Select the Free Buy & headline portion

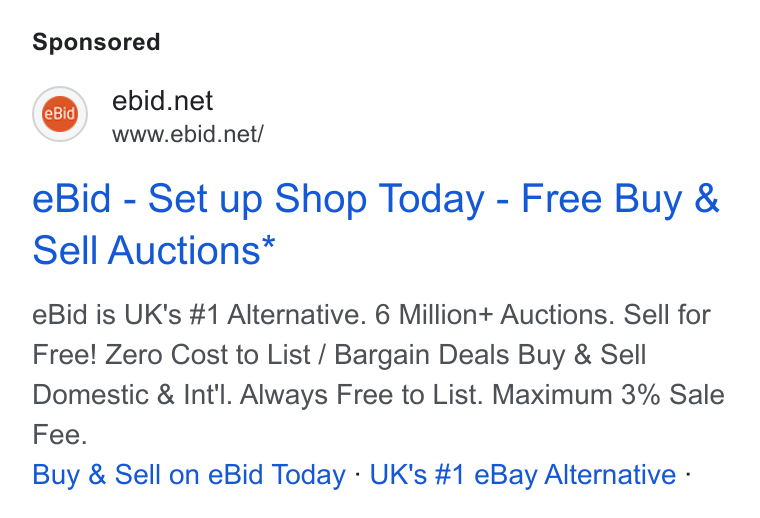[x=620, y=198]
